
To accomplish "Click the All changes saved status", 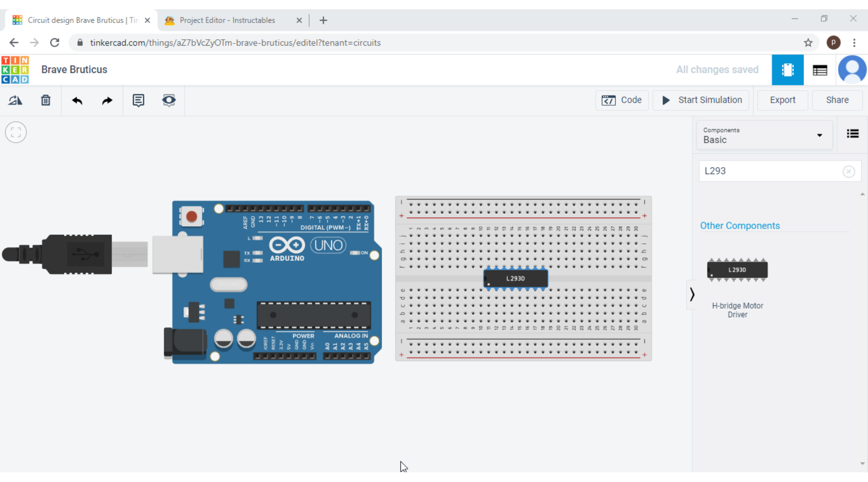I will [x=717, y=70].
